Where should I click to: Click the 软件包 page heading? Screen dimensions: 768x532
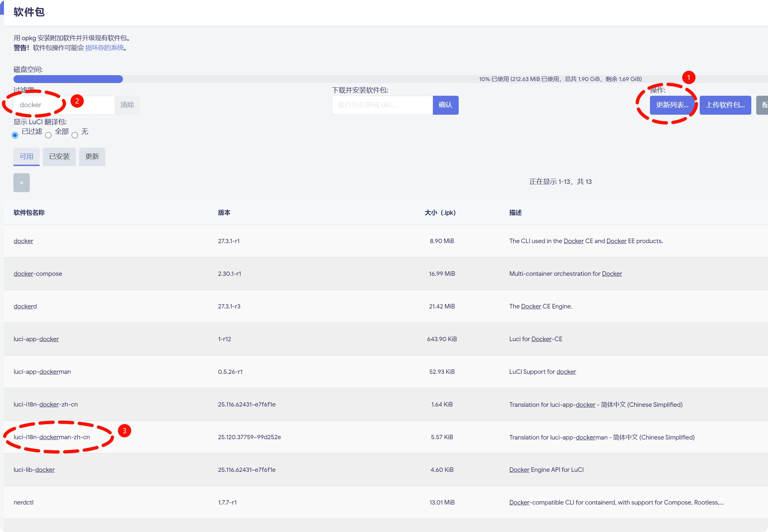[x=29, y=12]
